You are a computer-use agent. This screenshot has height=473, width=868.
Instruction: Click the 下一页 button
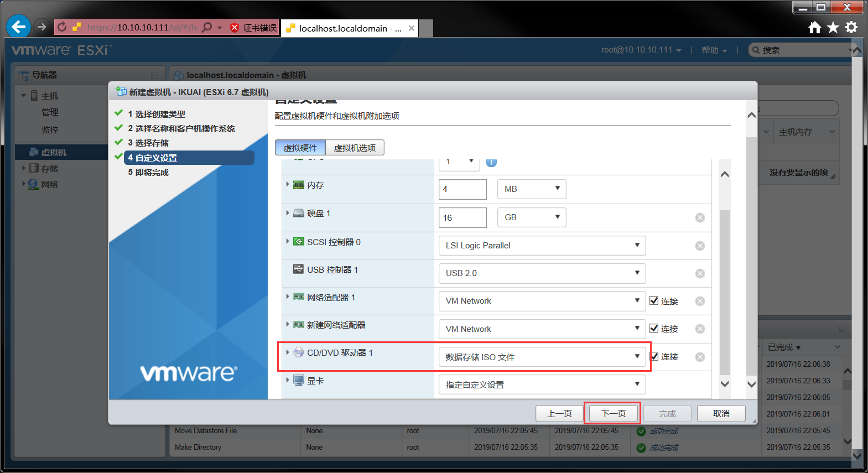(x=613, y=414)
